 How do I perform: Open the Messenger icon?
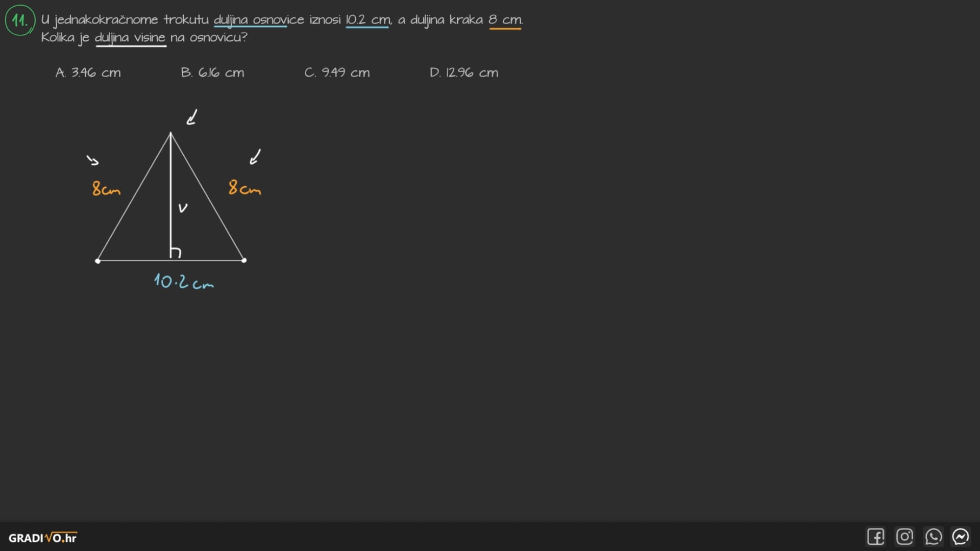click(x=961, y=537)
